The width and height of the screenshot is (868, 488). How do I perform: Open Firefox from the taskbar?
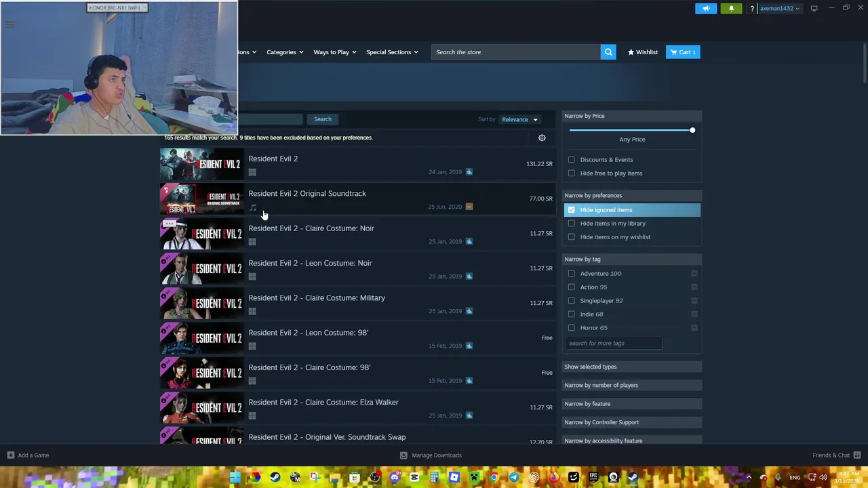coord(553,477)
